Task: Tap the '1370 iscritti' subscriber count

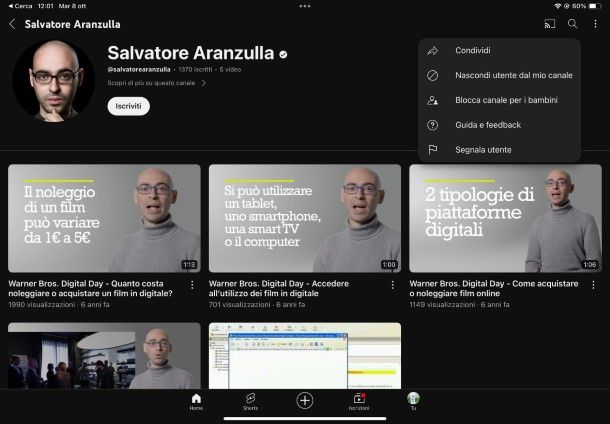Action: (195, 70)
